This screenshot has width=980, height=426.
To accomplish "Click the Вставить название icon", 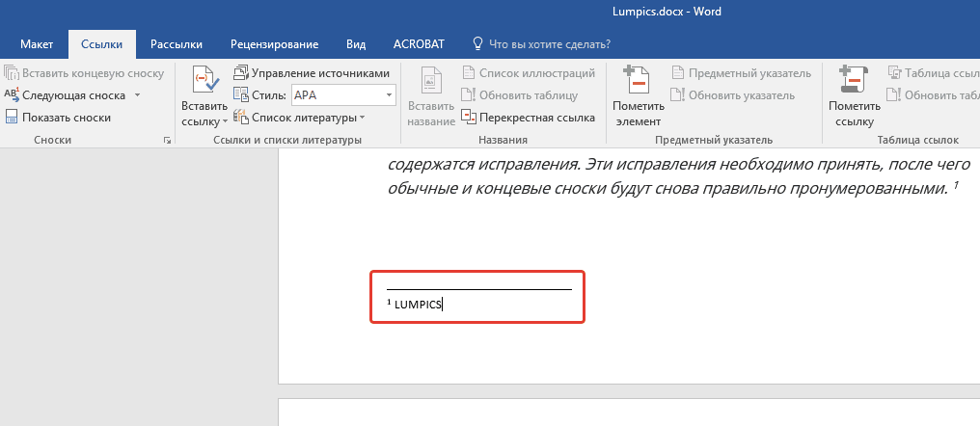I will (429, 81).
